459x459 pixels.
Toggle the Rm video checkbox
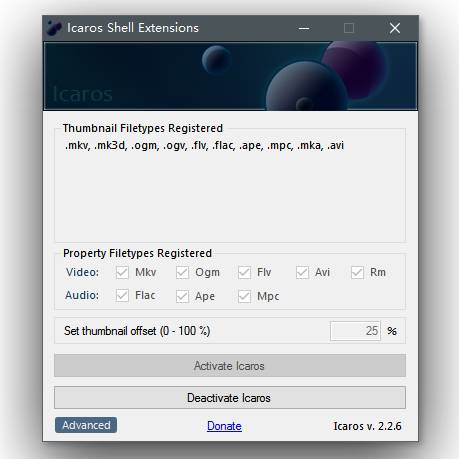click(357, 272)
